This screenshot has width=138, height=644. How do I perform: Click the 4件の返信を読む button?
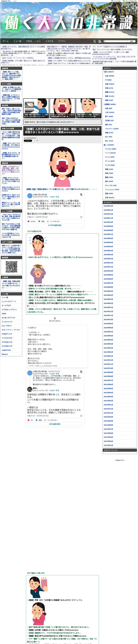click(55, 424)
